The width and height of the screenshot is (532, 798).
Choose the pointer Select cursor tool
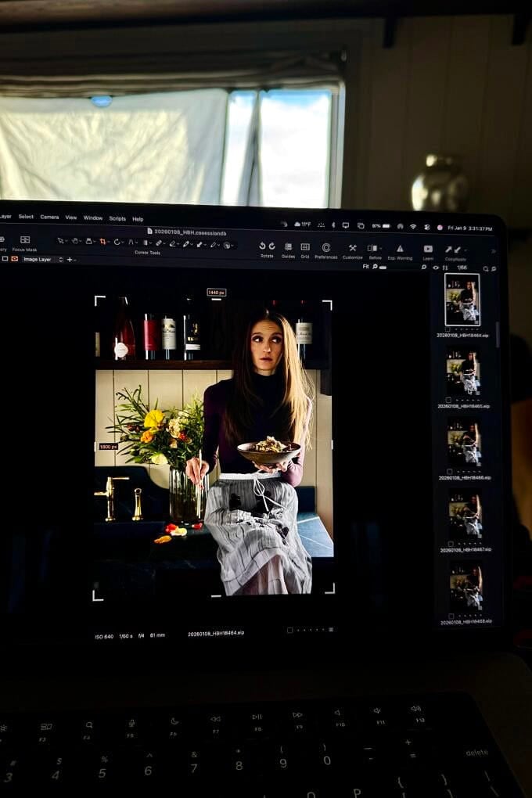pos(61,241)
